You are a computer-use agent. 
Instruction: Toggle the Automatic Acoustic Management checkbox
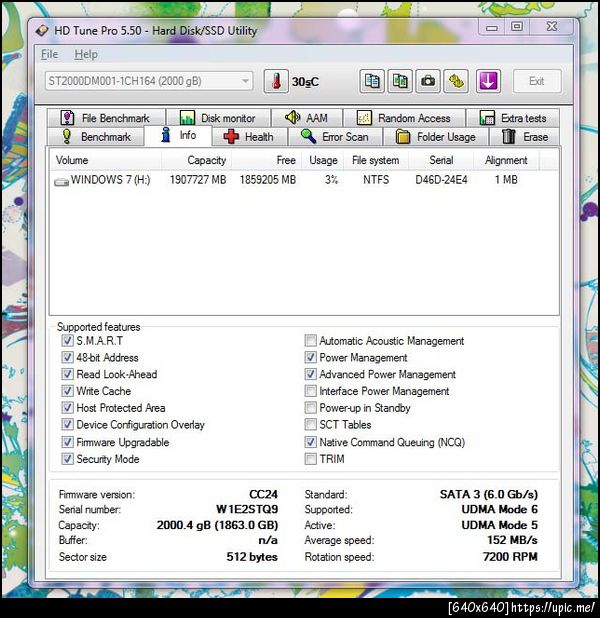click(x=311, y=340)
